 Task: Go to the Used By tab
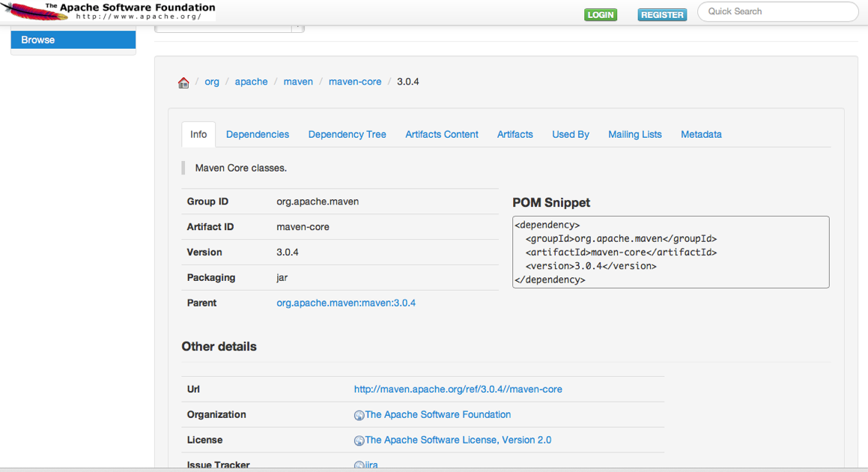pos(570,135)
